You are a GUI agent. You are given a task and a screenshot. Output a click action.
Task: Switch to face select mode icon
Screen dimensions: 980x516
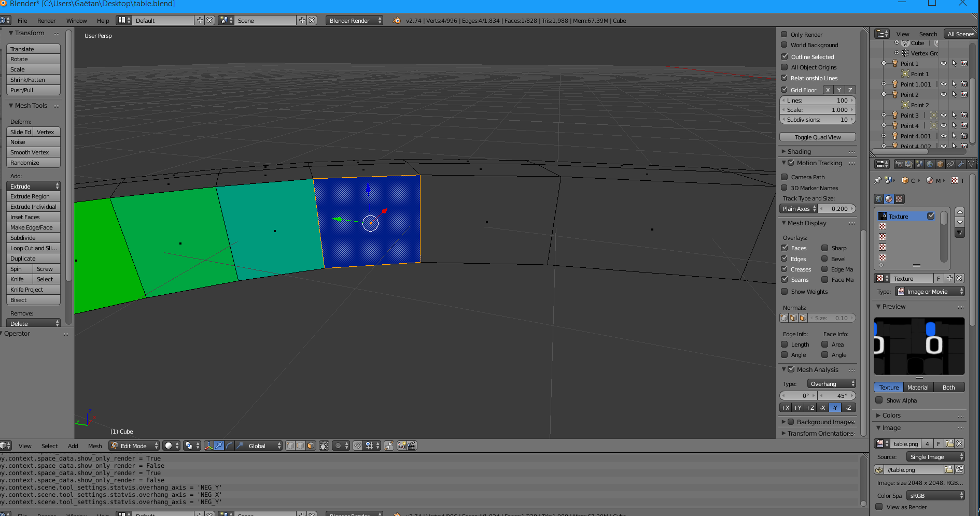click(x=311, y=446)
